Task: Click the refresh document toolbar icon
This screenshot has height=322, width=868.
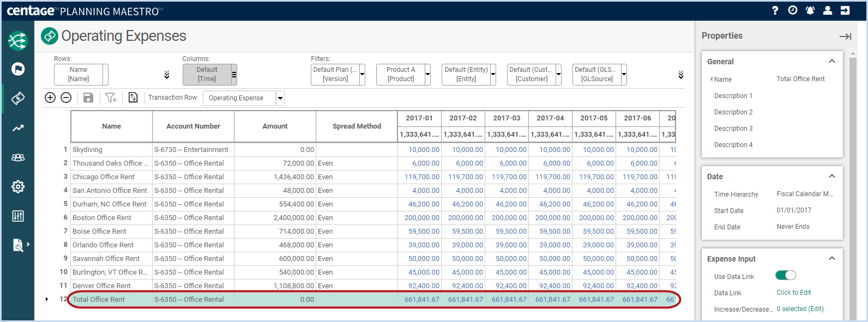Action: [x=133, y=98]
